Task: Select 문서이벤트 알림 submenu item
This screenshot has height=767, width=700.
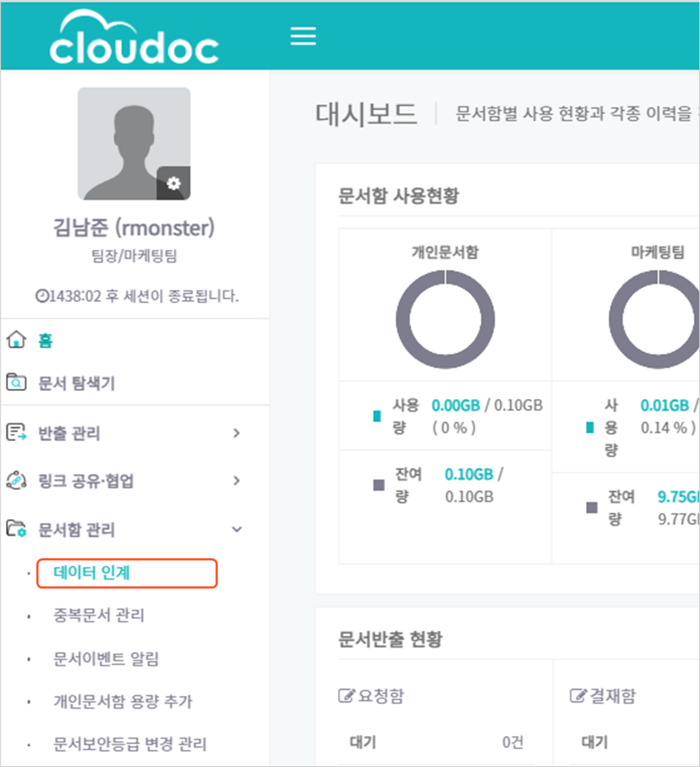Action: click(106, 658)
